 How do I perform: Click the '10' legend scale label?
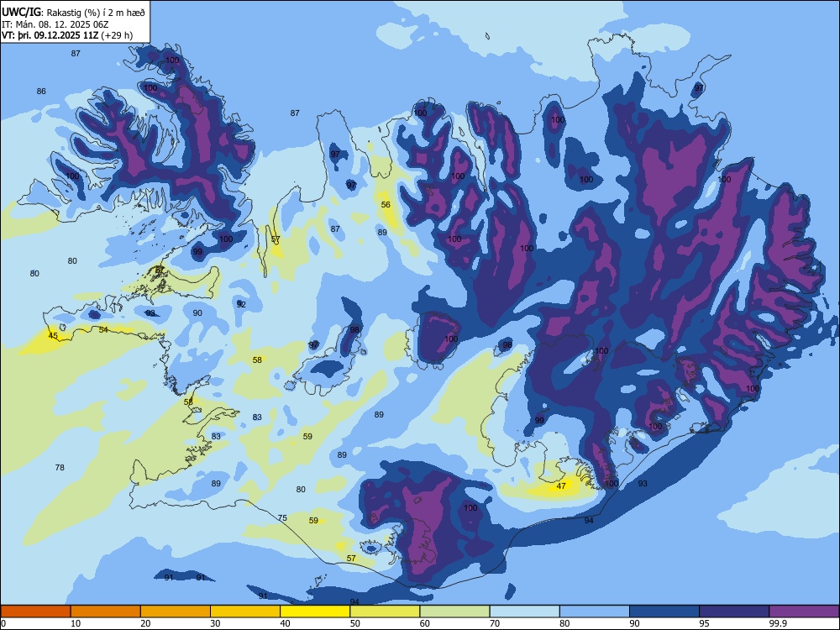[x=76, y=623]
